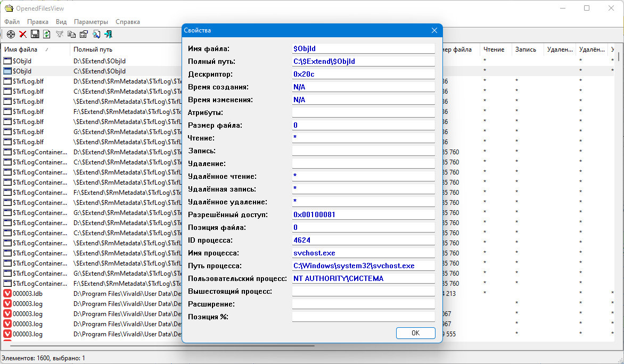The width and height of the screenshot is (624, 364).
Task: Select the target-window finder crosshair tool
Action: 11,34
